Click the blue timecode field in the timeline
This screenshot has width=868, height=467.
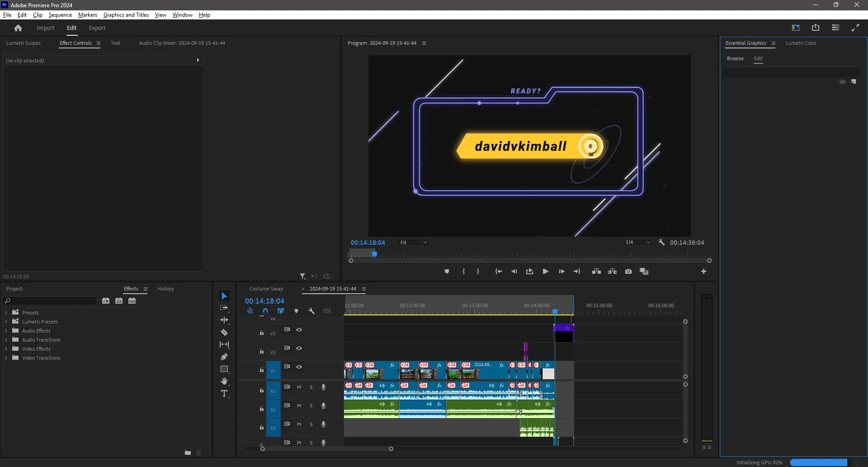click(x=264, y=300)
